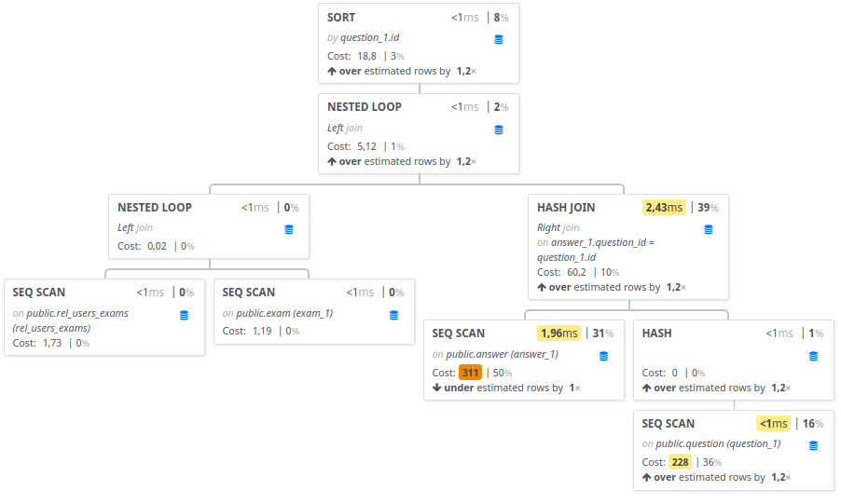Click database icon in HASH JOIN node

point(708,229)
